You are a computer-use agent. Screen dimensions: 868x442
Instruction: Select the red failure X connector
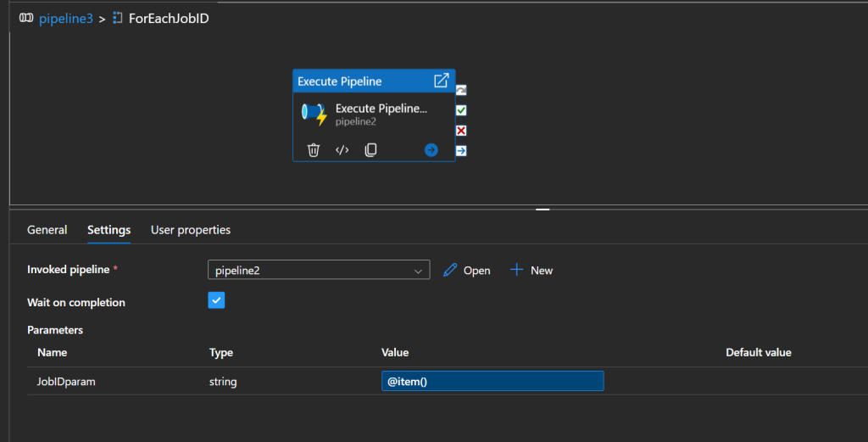point(461,131)
